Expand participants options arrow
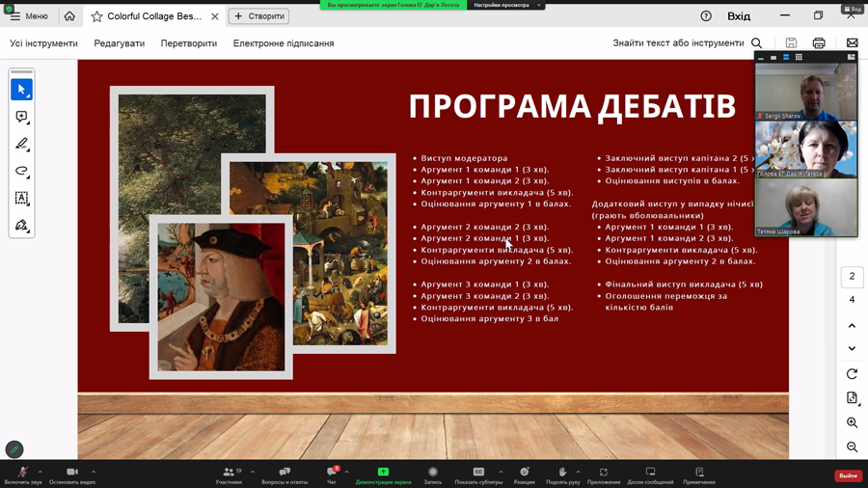Image resolution: width=868 pixels, height=488 pixels. 253,472
